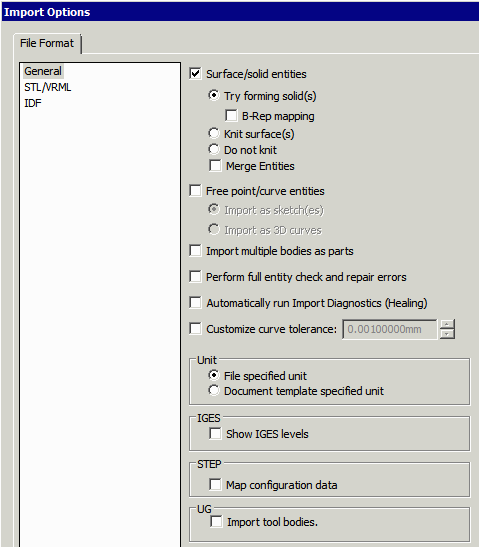
Task: Uncheck Surface/solid entities checkbox
Action: tap(195, 74)
